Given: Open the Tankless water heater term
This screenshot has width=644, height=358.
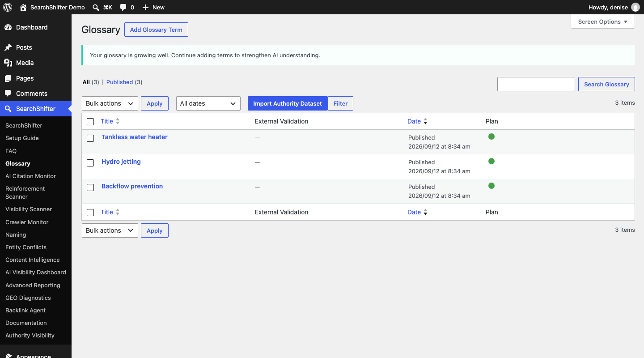Looking at the screenshot, I should 135,137.
